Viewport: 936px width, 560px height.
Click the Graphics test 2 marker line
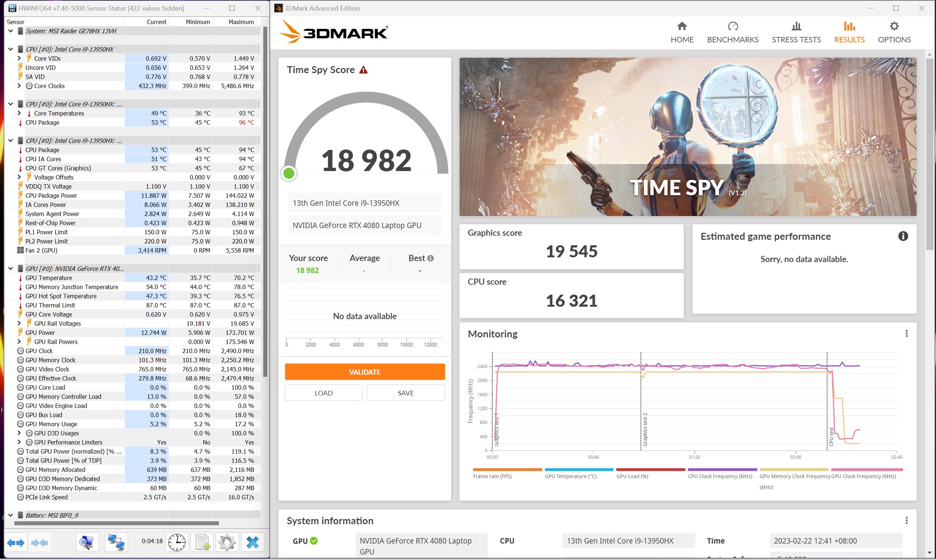(641, 401)
